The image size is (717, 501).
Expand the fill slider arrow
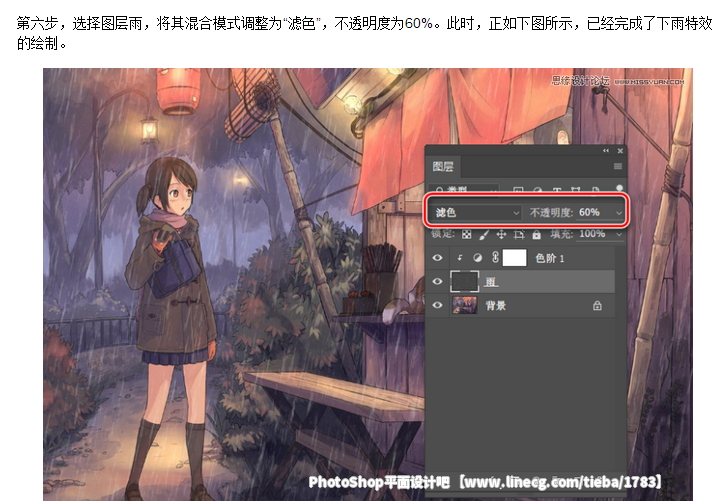tap(619, 235)
